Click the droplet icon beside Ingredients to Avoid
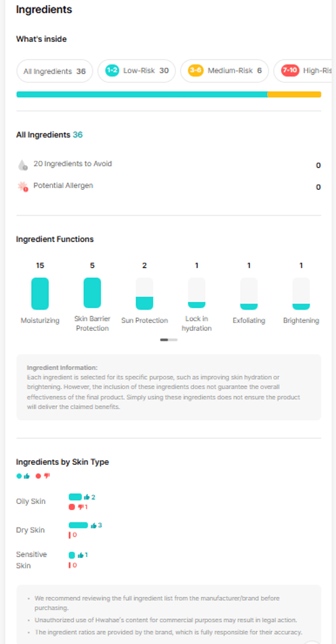336x644 pixels. tap(22, 165)
